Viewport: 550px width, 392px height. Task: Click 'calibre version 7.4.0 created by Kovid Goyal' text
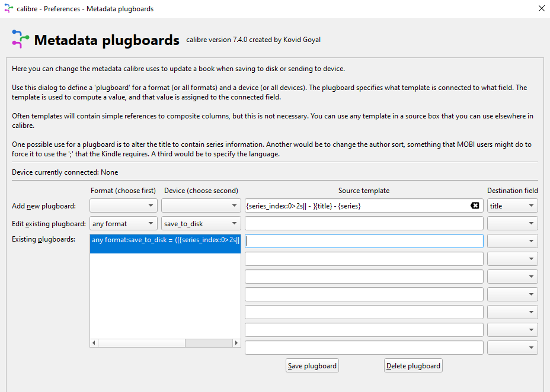253,40
